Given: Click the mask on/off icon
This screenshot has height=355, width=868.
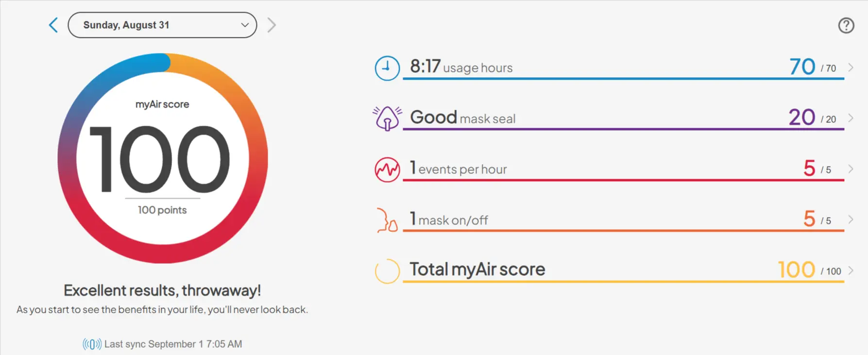Looking at the screenshot, I should point(387,220).
